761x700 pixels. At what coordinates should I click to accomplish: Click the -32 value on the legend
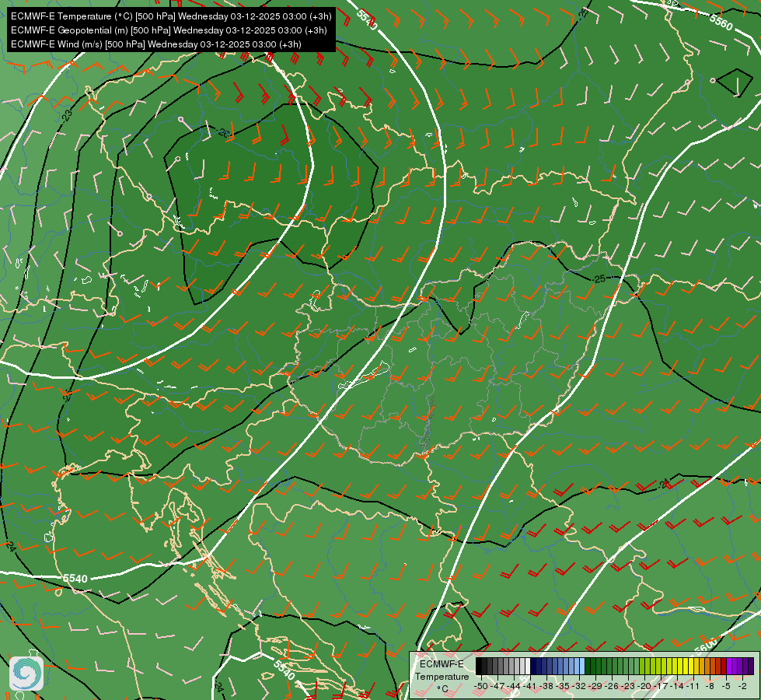[578, 687]
